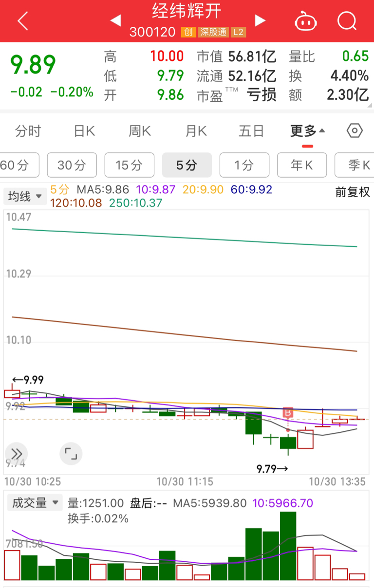The width and height of the screenshot is (374, 588).
Task: Switch to 日K tab
Action: tap(84, 131)
